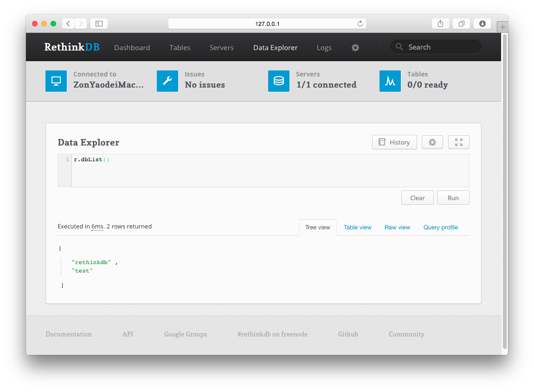Image resolution: width=534 pixels, height=392 pixels.
Task: Open Safari downloads
Action: [x=482, y=24]
